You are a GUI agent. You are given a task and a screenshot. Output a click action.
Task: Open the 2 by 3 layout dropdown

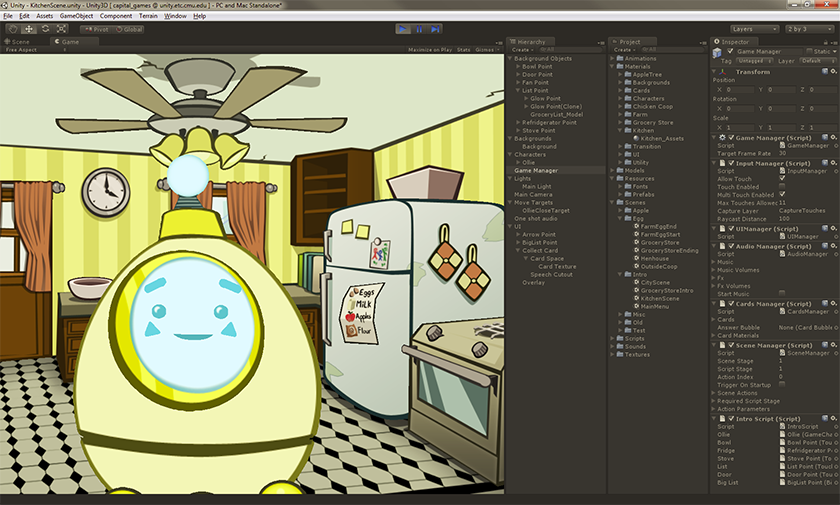(x=809, y=29)
